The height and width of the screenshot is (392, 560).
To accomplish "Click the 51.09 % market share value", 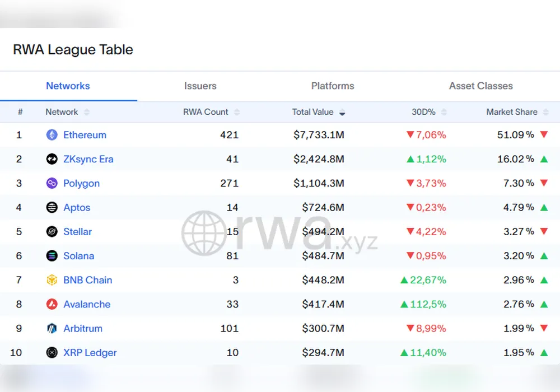I will 516,135.
